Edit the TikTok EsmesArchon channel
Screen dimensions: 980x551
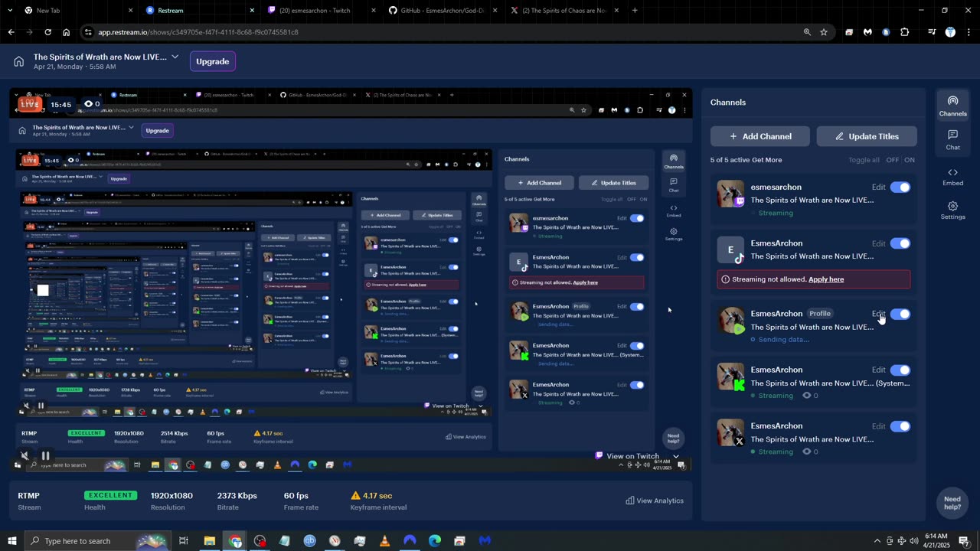[x=878, y=243]
